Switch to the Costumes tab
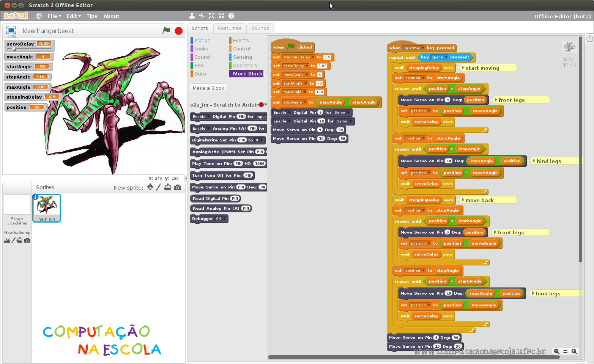This screenshot has height=364, width=594. (x=230, y=28)
